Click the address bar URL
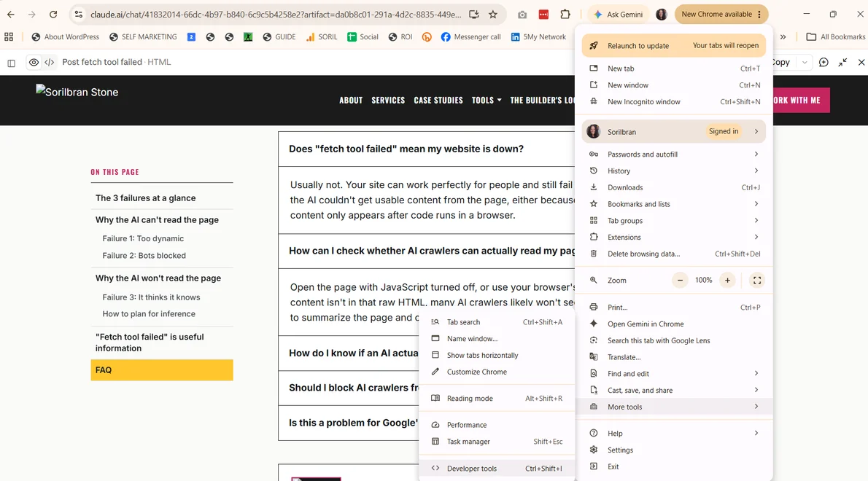The height and width of the screenshot is (481, 868). point(276,15)
